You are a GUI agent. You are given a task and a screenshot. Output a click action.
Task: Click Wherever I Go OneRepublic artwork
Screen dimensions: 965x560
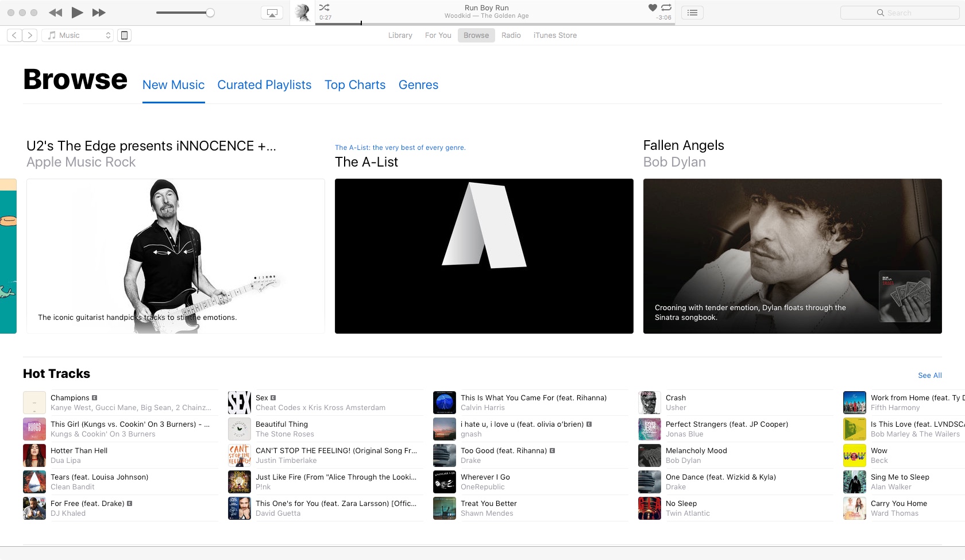(445, 482)
